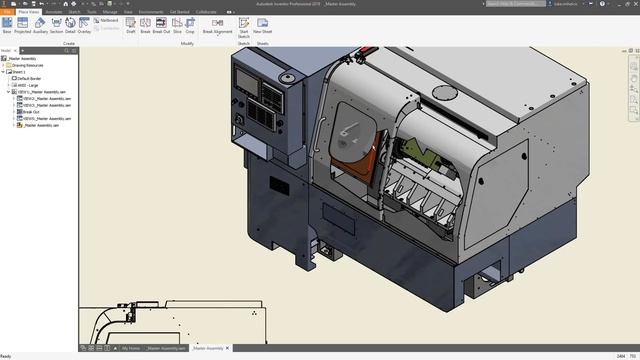Select the Break Out tree item

coord(28,112)
